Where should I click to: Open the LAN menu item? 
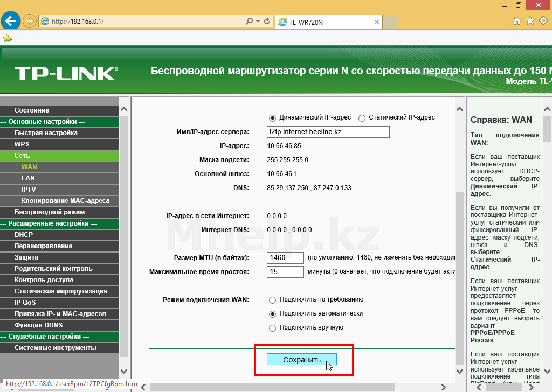click(x=28, y=178)
